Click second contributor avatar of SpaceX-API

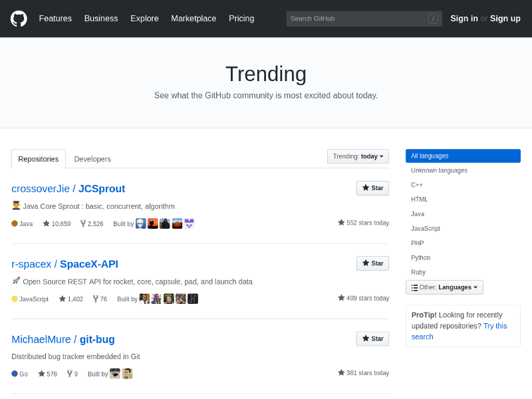(x=156, y=299)
